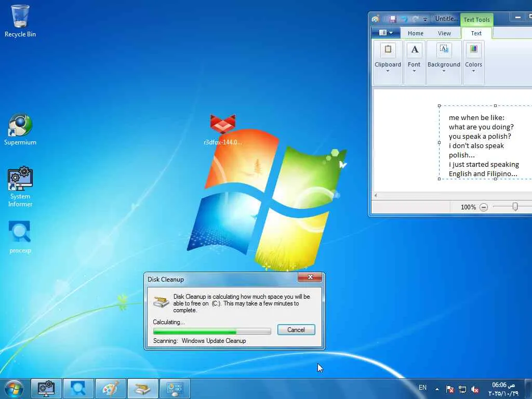The width and height of the screenshot is (532, 399).
Task: Expand the Clipboard group dropdown arrow
Action: (x=388, y=71)
